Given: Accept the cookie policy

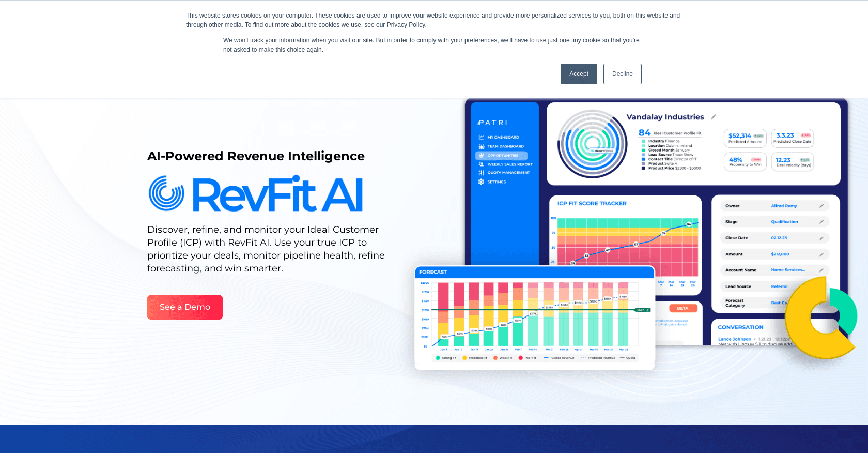Looking at the screenshot, I should tap(579, 74).
